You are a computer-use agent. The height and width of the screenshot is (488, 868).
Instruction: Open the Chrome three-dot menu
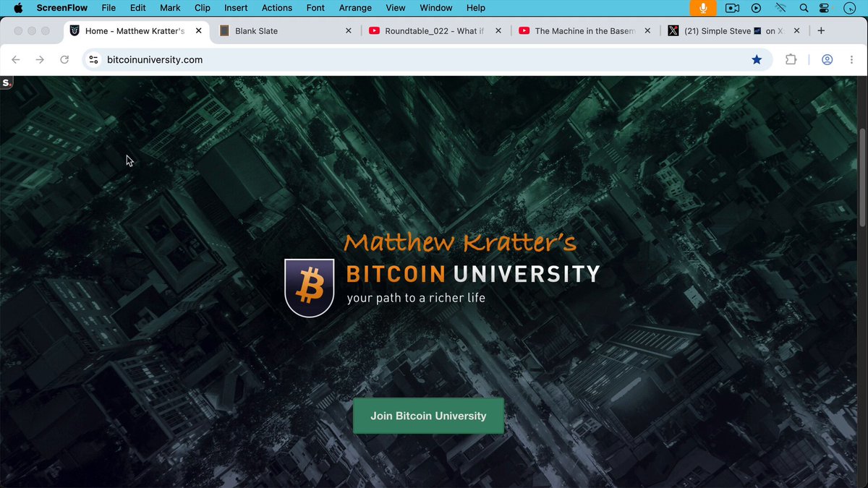coord(851,60)
